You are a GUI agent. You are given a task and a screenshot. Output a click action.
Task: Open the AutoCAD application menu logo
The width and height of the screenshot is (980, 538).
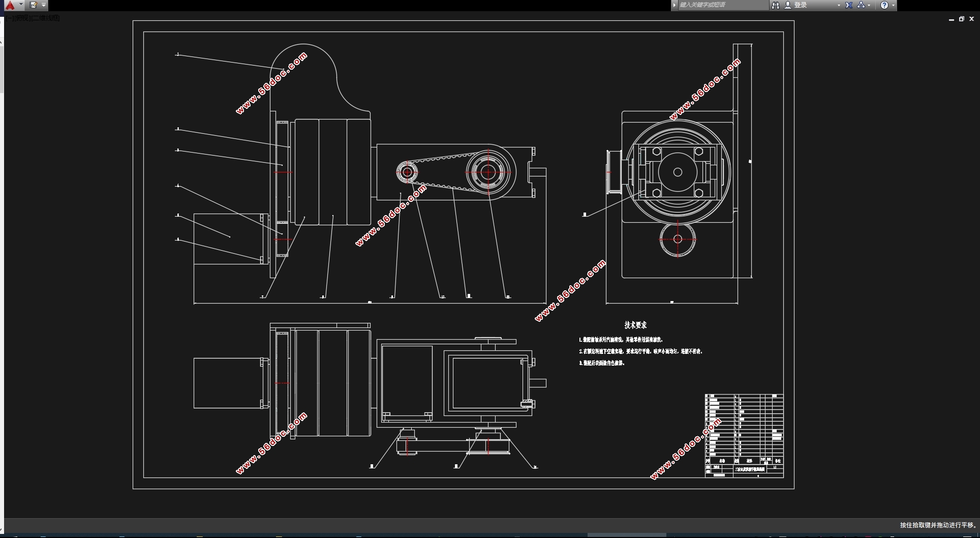10,5
